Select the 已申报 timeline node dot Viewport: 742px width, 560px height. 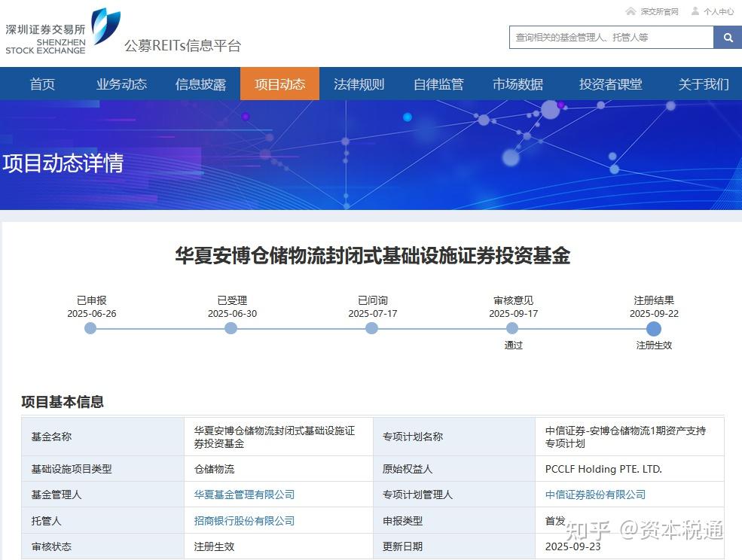click(x=90, y=328)
